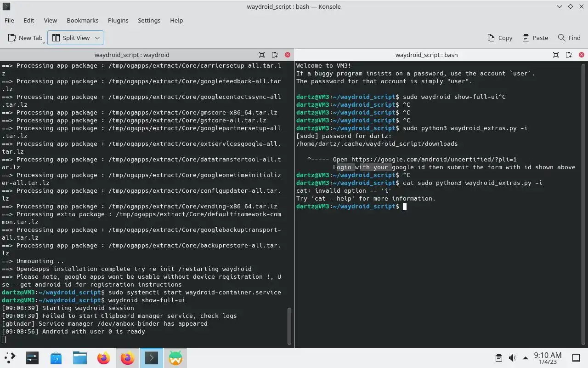Screen dimensions: 588x368
Task: Click the right terminal pane scrollbar
Action: pyautogui.click(x=584, y=204)
